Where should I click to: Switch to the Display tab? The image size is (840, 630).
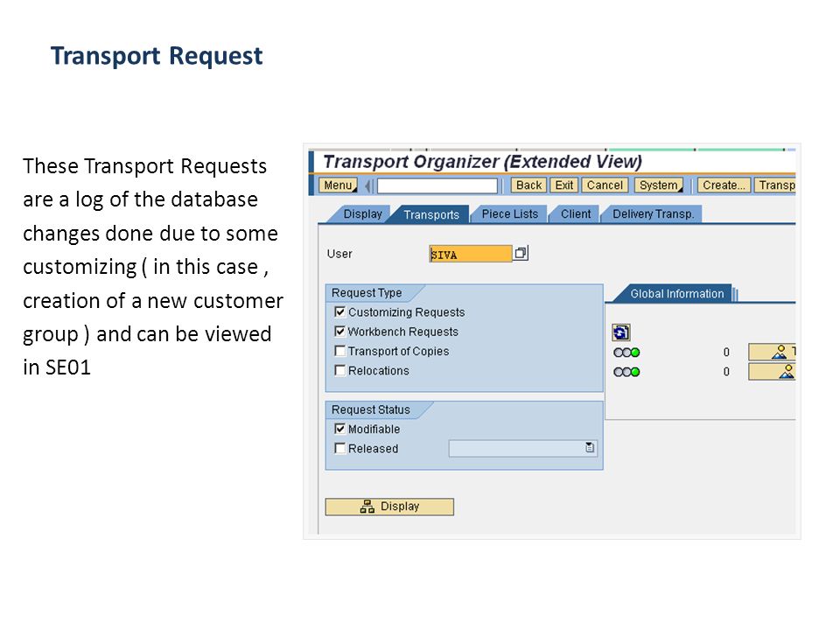362,214
